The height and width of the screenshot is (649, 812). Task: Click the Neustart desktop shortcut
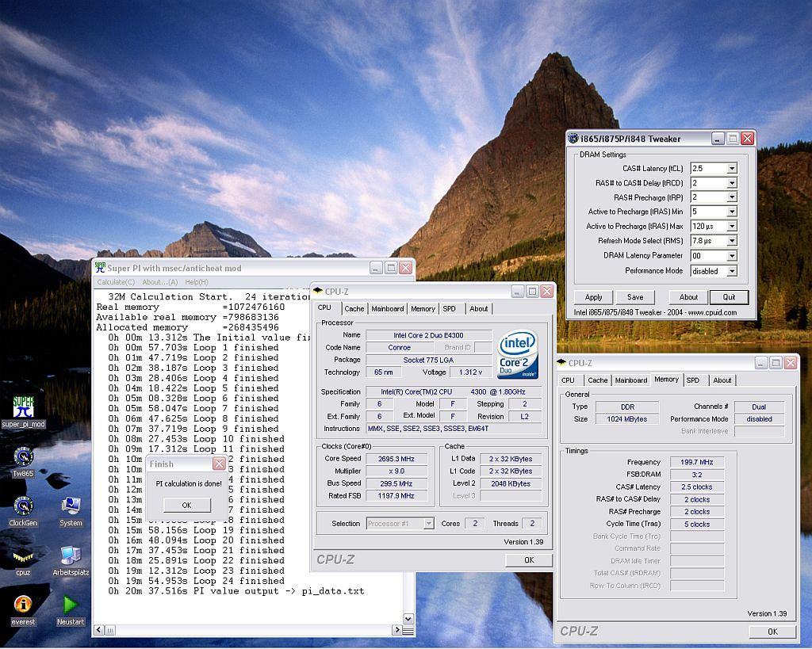(71, 609)
